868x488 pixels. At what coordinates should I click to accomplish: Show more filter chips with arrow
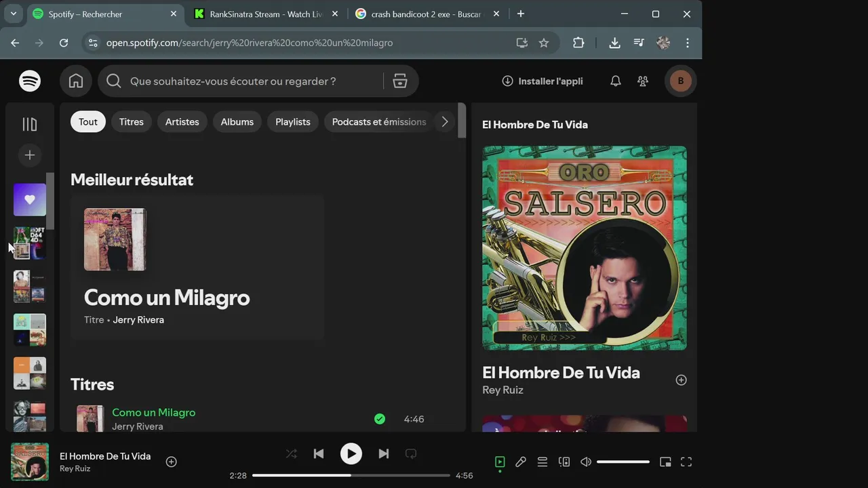tap(445, 122)
